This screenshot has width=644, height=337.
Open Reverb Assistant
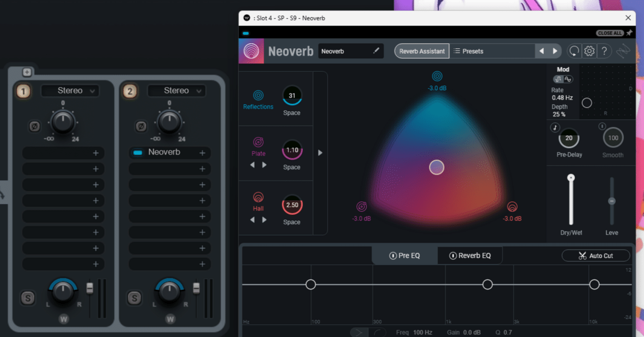[x=422, y=51]
